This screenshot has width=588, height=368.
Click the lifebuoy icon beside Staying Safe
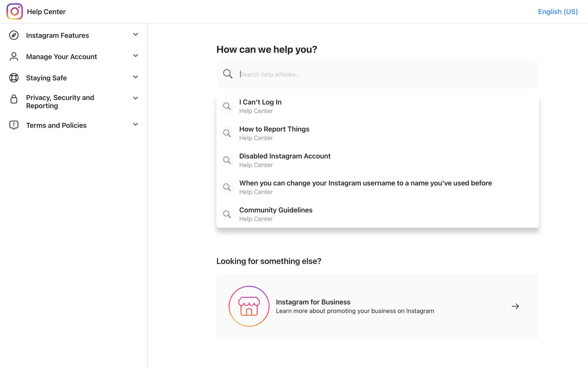[x=14, y=78]
